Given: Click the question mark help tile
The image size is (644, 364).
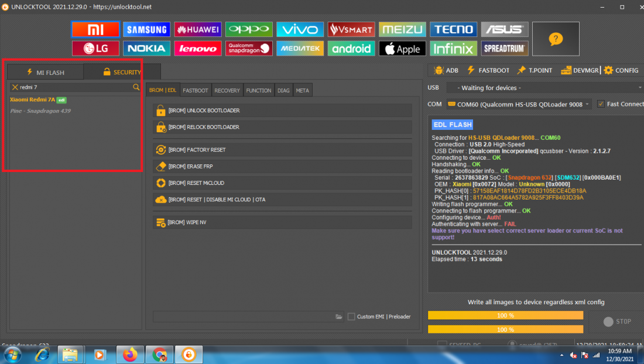Looking at the screenshot, I should (x=556, y=39).
